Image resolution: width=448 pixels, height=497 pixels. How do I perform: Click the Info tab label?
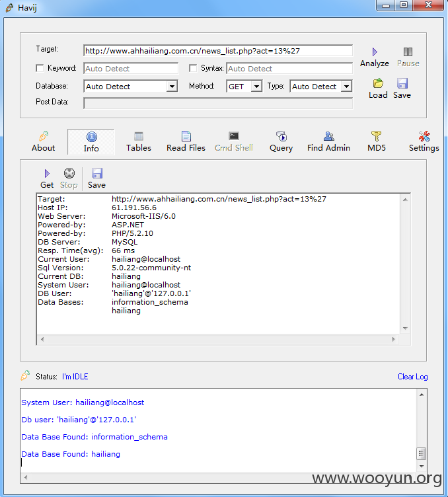point(91,148)
